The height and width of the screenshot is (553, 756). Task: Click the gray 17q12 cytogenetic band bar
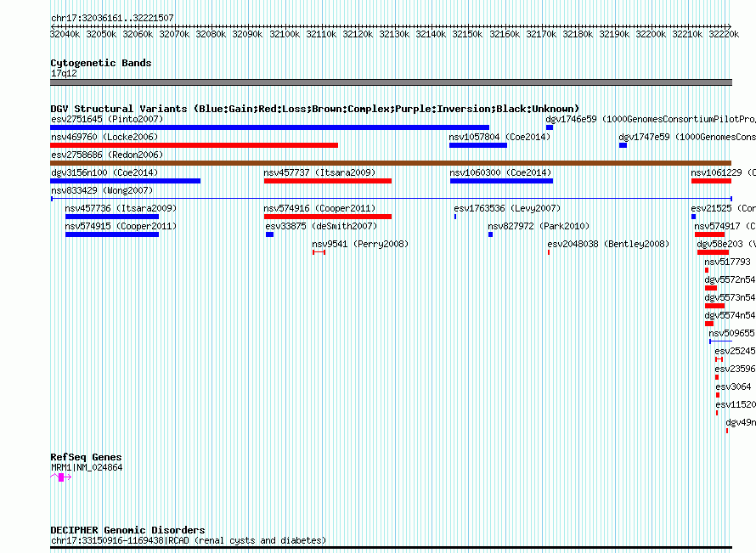391,82
